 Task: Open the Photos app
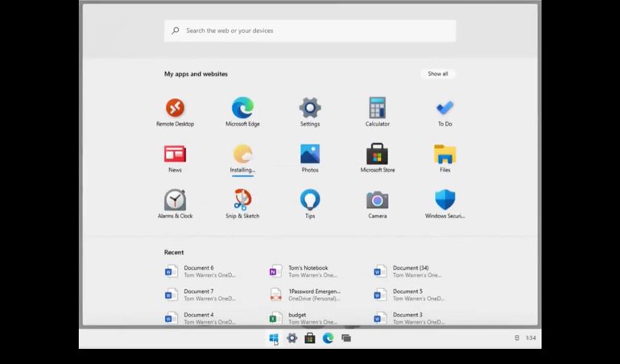tap(310, 154)
